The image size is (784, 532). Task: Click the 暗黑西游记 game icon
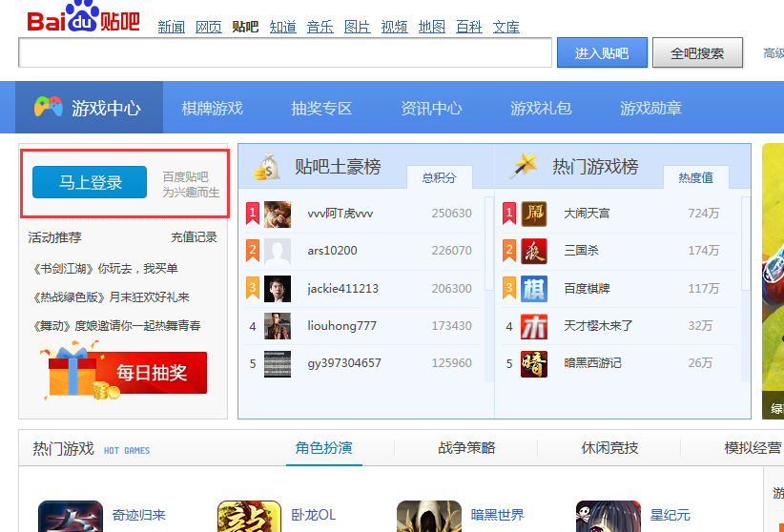pos(534,363)
